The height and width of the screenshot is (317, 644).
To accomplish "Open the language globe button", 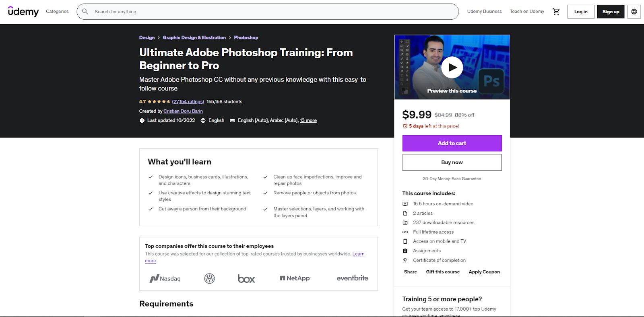I will pos(634,12).
